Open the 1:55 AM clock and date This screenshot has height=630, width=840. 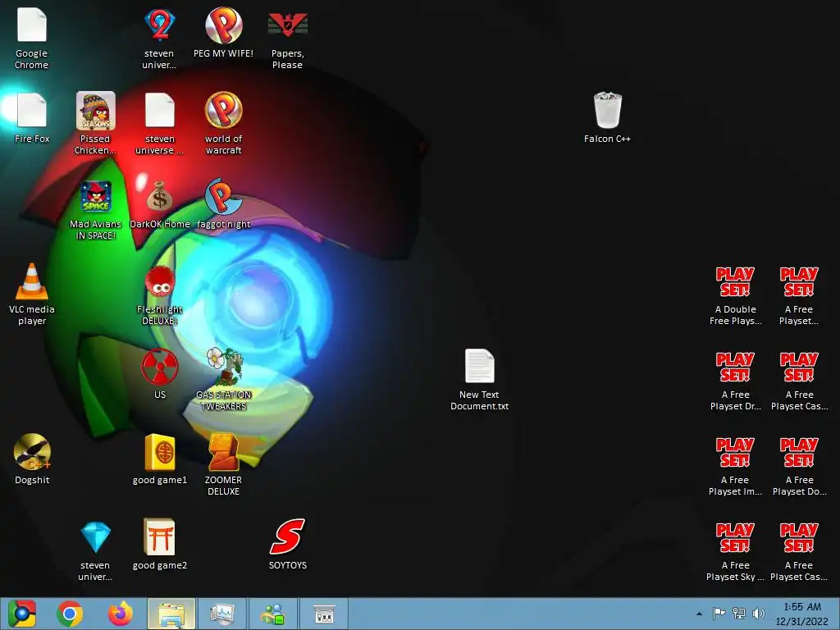pos(802,614)
